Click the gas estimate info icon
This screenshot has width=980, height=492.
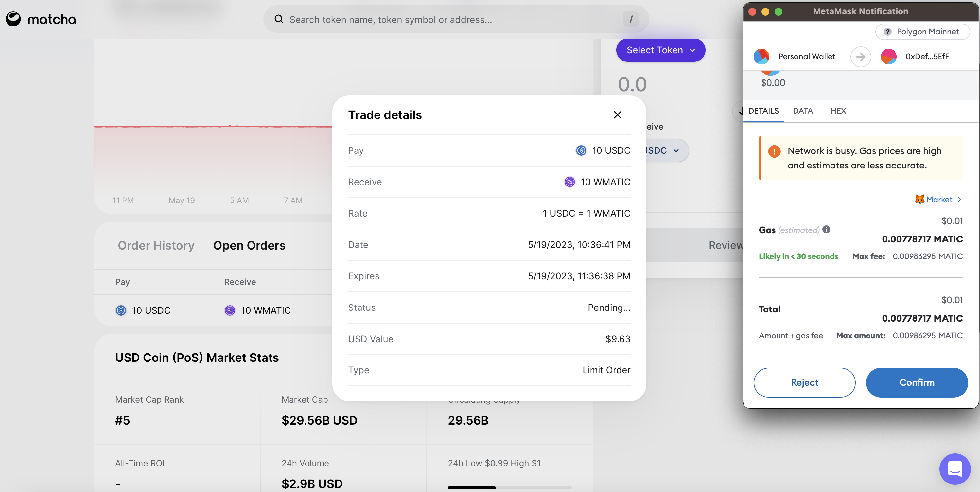(826, 229)
